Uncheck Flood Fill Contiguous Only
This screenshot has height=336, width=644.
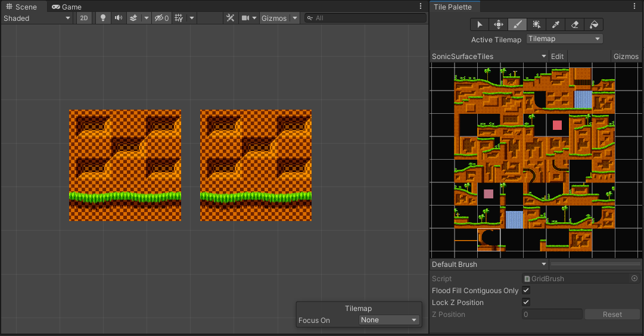coord(526,291)
